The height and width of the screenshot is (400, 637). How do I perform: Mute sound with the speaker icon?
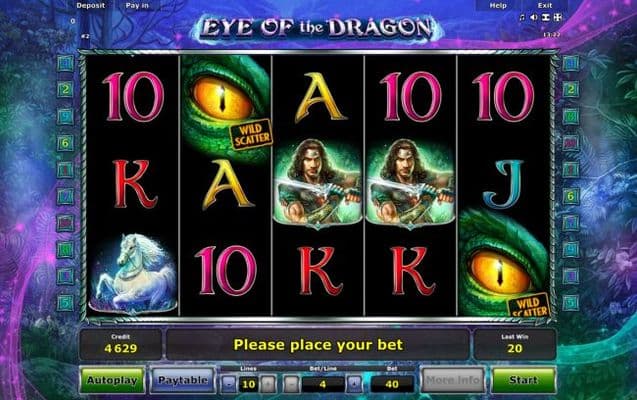point(534,17)
